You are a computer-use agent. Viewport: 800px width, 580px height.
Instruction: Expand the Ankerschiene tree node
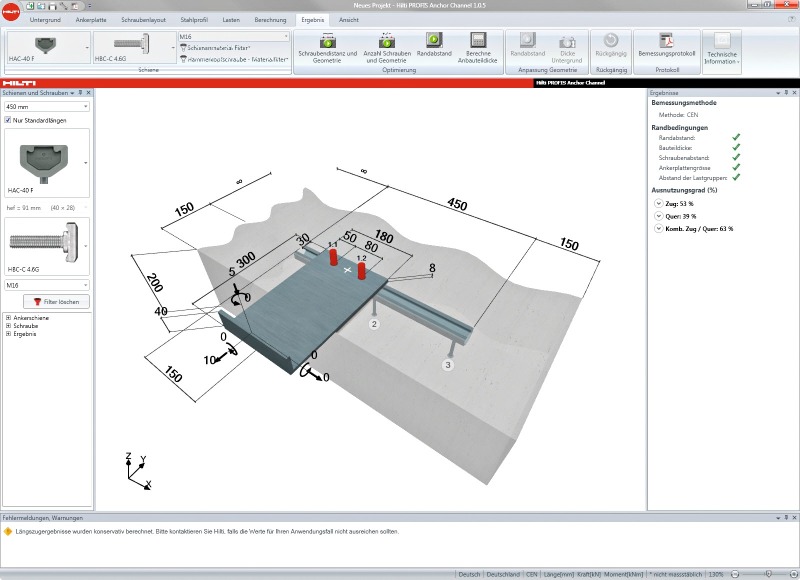(8, 318)
